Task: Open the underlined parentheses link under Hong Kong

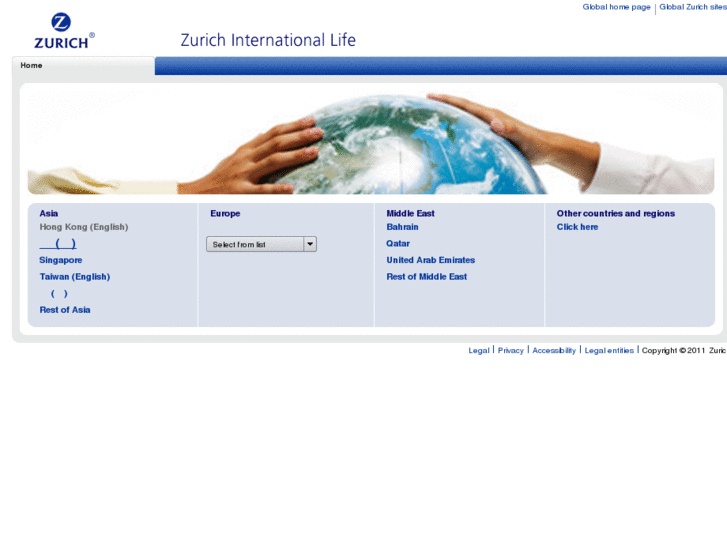Action: pyautogui.click(x=58, y=244)
